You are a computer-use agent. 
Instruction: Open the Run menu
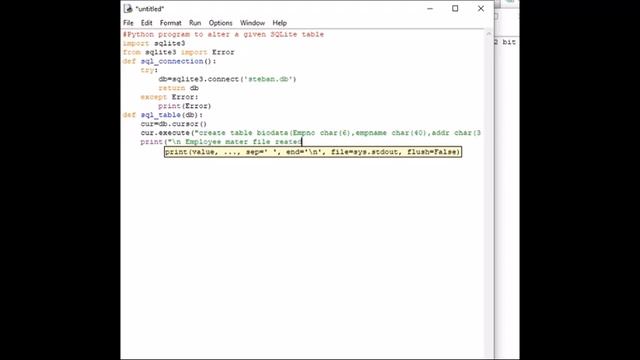(x=195, y=23)
